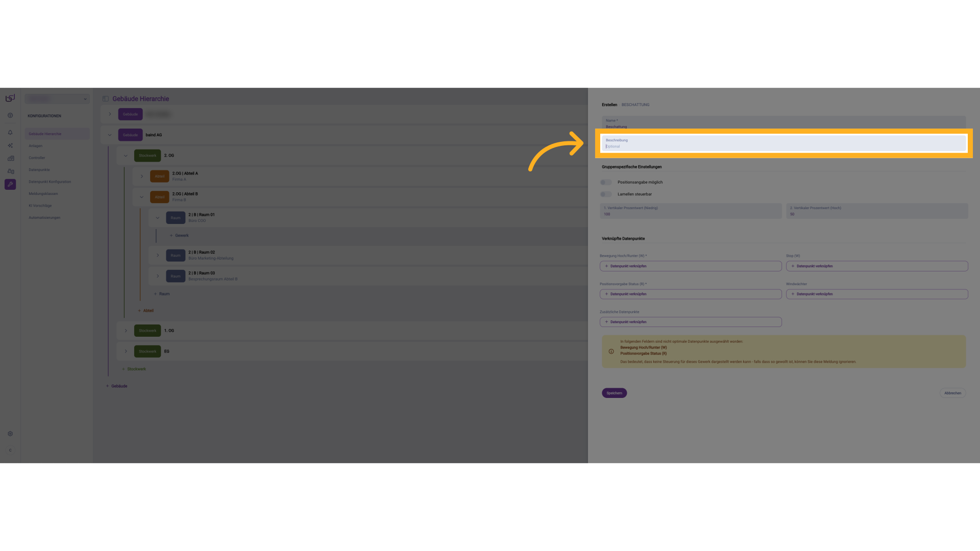Click the buildings icon in sidebar
Viewport: 980px width, 551px height.
pyautogui.click(x=11, y=158)
